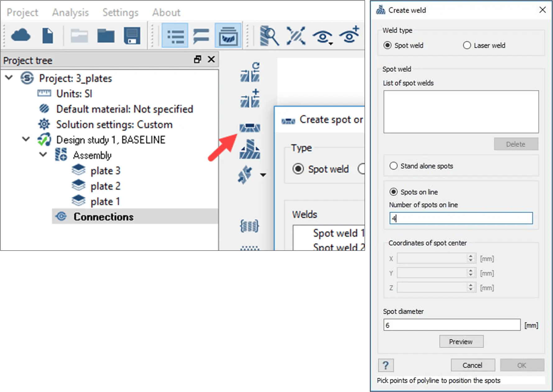This screenshot has height=392, width=553.
Task: Select the Spots on line option
Action: 394,192
